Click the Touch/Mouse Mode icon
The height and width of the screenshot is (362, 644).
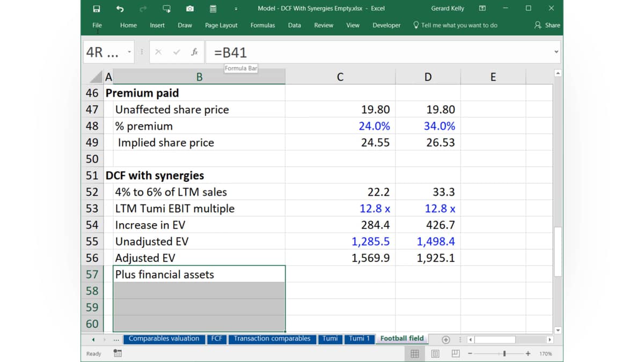[166, 9]
